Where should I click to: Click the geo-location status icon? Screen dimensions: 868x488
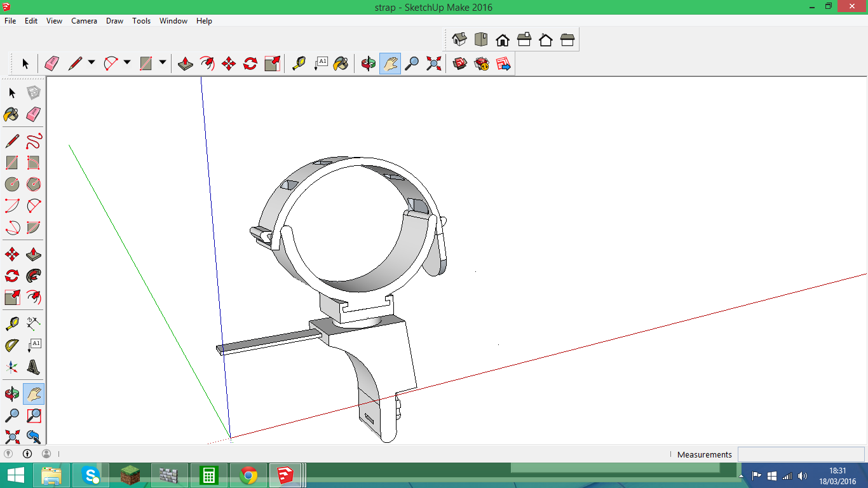pos(8,454)
